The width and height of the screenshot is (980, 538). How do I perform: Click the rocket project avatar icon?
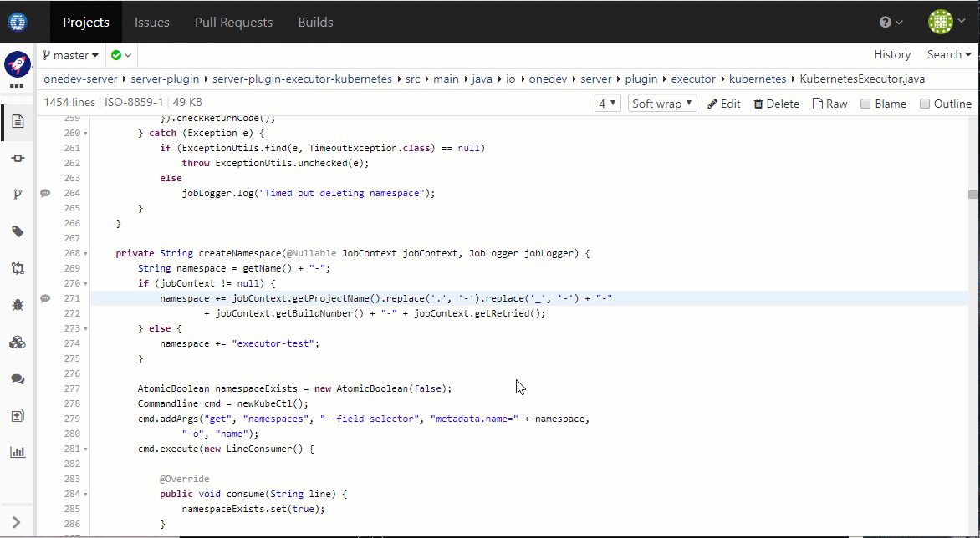pos(18,63)
